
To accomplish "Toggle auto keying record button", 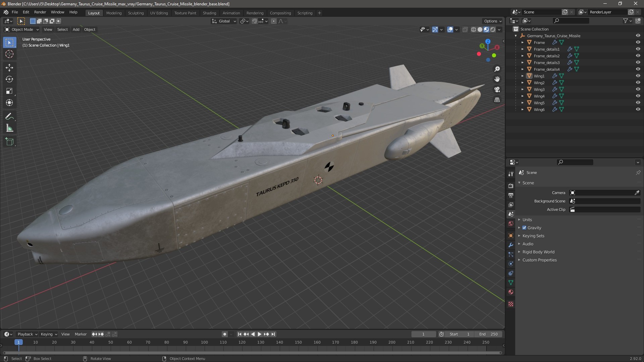I will [225, 334].
